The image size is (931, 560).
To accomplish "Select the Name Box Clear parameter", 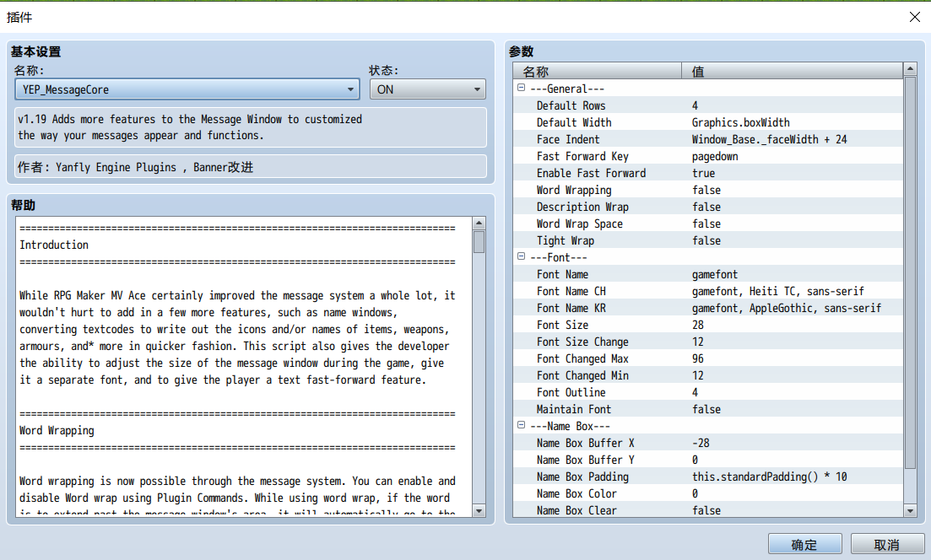I will [x=708, y=510].
